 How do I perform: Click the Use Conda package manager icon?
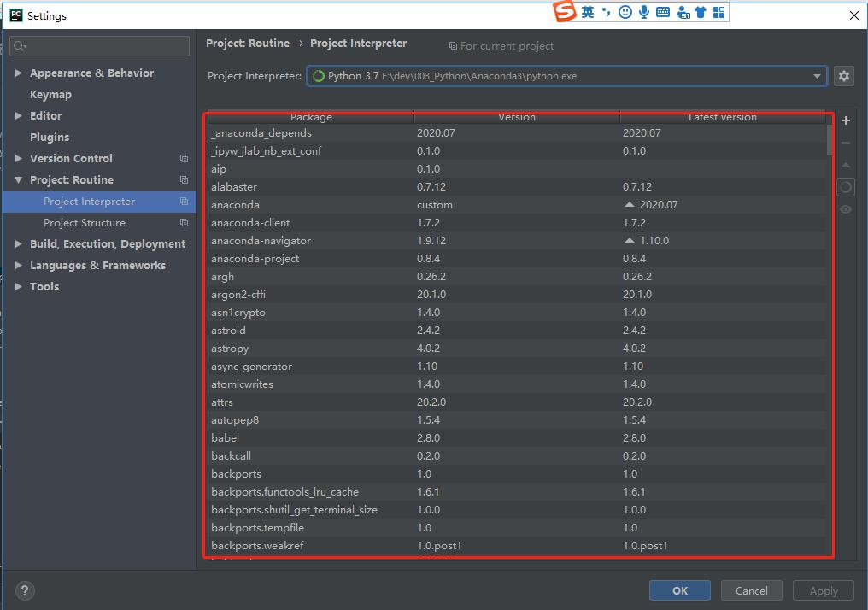click(x=846, y=187)
